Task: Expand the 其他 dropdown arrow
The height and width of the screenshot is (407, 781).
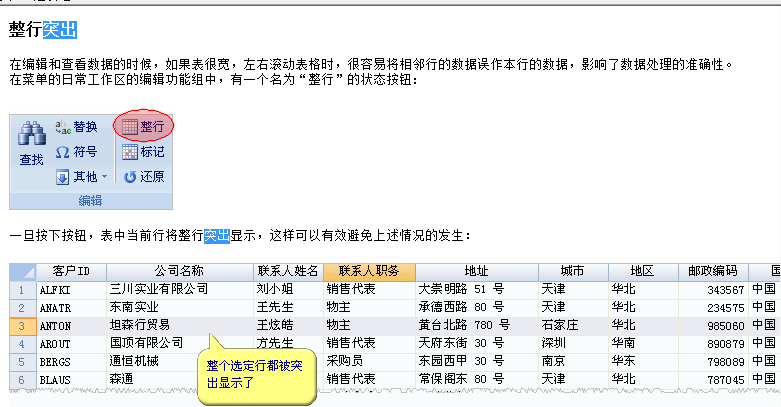Action: (x=105, y=177)
